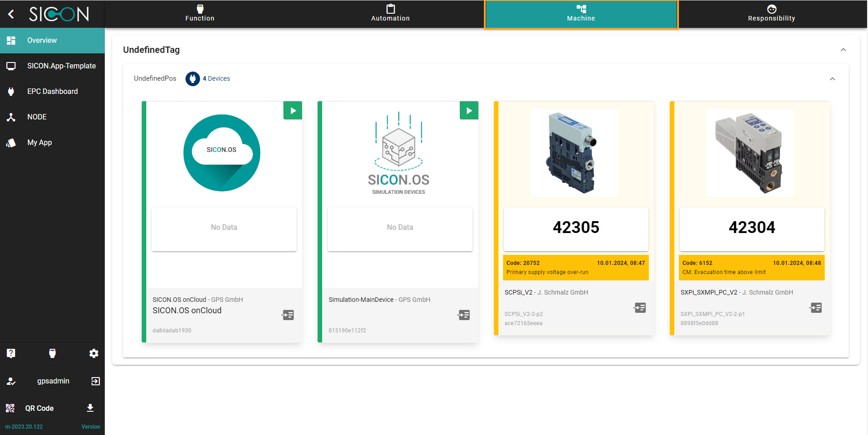
Task: Open details icon on SICON.OS onCloud card
Action: [x=288, y=315]
